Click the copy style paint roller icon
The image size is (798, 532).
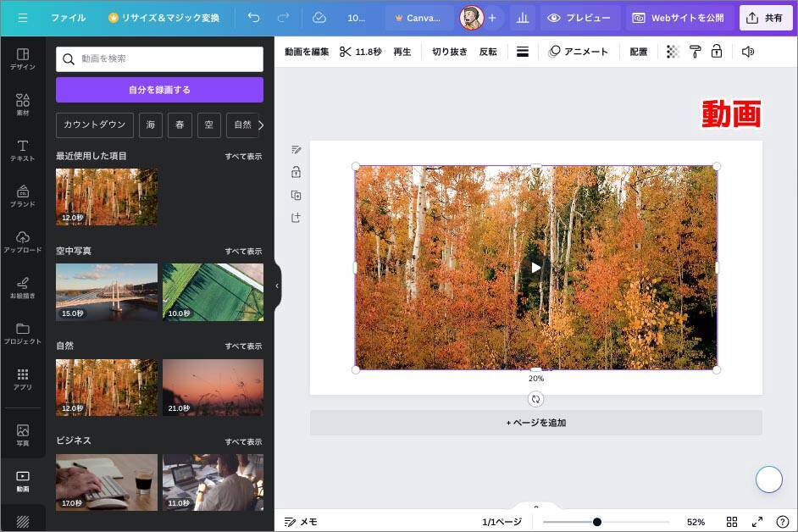(695, 52)
